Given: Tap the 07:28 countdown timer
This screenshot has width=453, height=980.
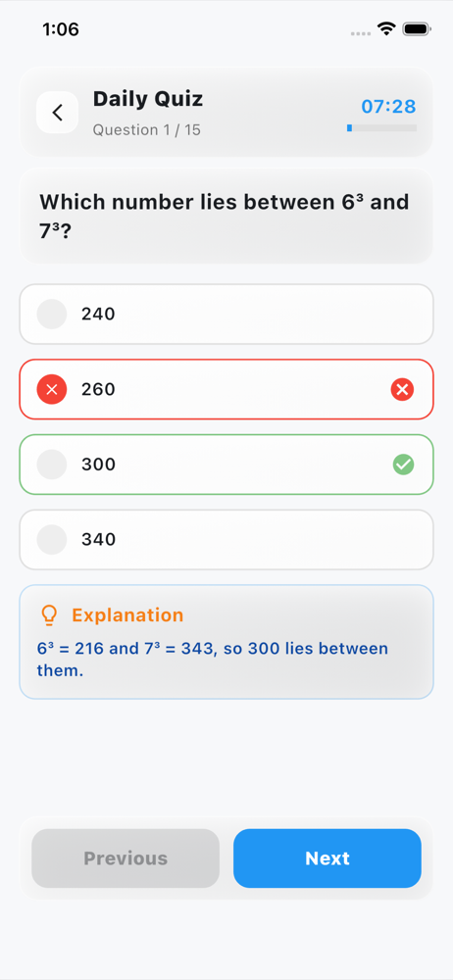Looking at the screenshot, I should point(388,106).
